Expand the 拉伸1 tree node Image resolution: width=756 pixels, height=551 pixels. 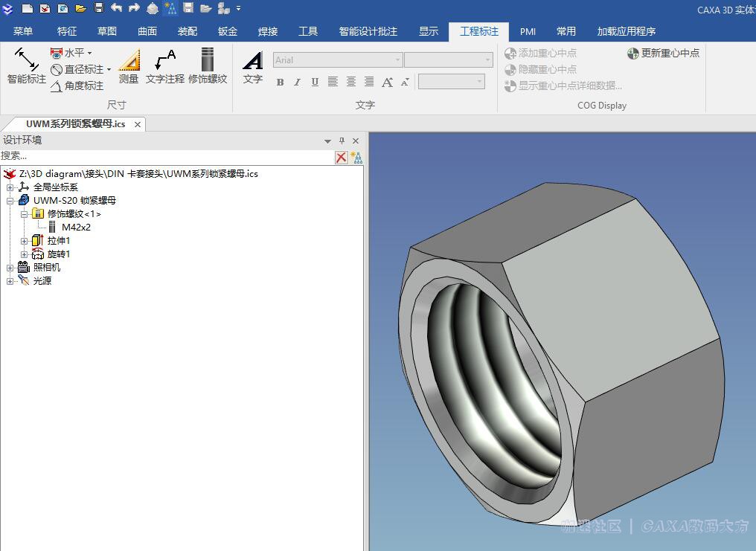[25, 241]
